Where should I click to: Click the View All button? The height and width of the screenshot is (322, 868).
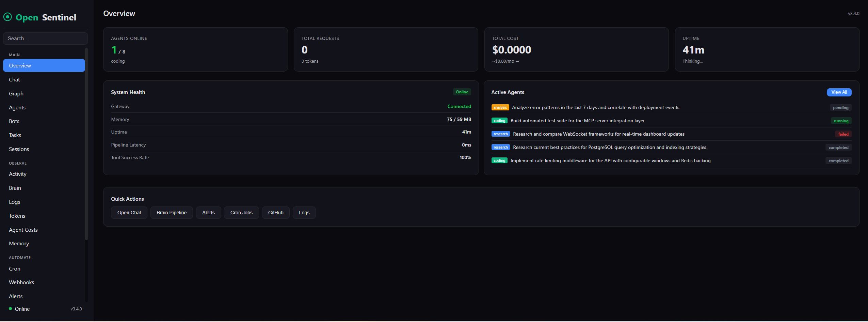point(839,92)
